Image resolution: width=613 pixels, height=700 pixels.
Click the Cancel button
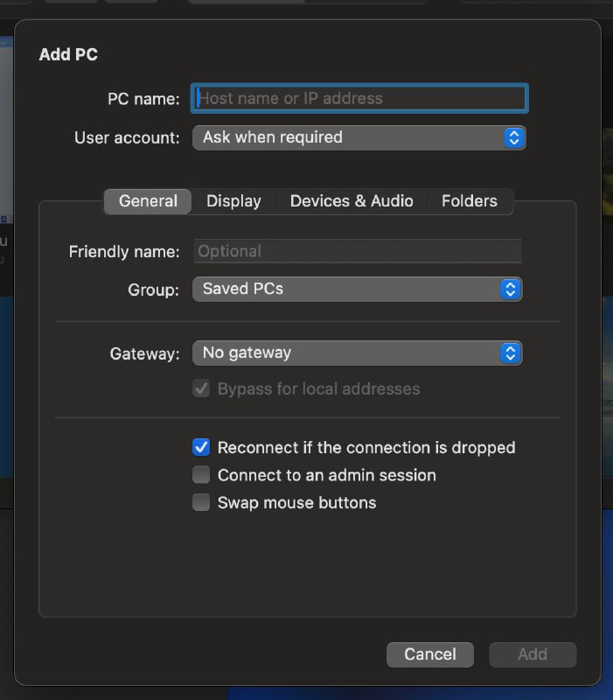pyautogui.click(x=429, y=654)
